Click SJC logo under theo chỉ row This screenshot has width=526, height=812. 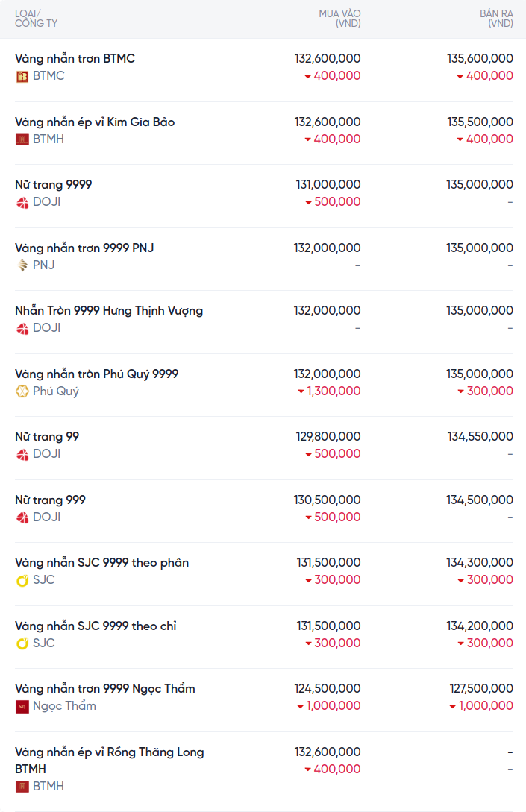click(x=22, y=643)
